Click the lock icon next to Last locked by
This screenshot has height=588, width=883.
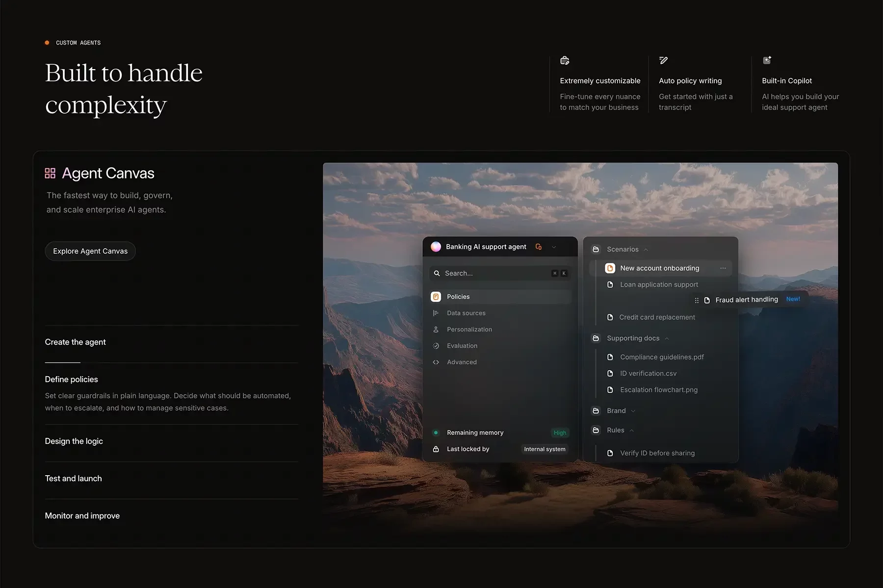pyautogui.click(x=436, y=449)
